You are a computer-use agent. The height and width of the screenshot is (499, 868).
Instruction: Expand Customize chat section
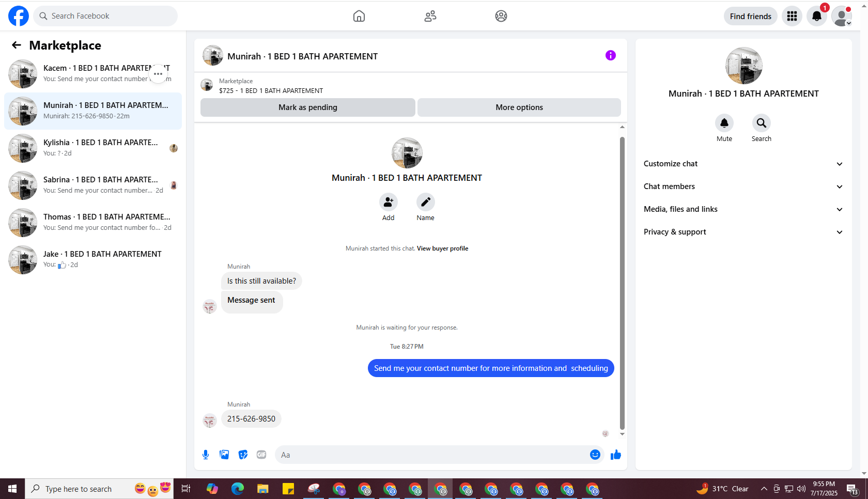743,164
